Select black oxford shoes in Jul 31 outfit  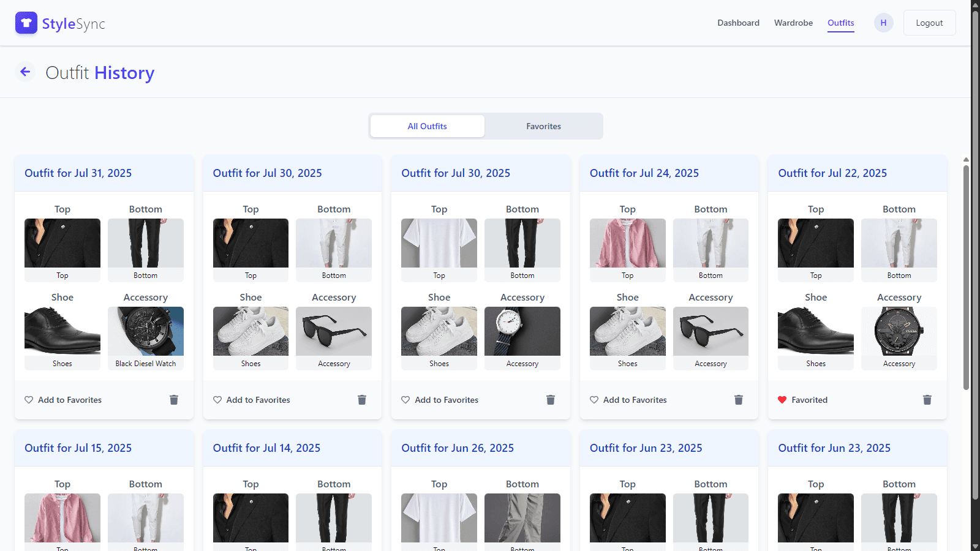[62, 331]
